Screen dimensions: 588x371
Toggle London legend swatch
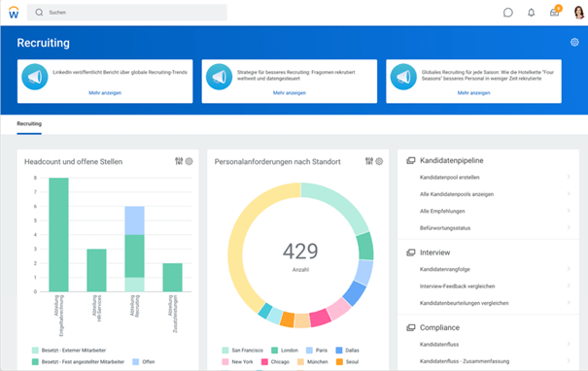click(x=274, y=351)
